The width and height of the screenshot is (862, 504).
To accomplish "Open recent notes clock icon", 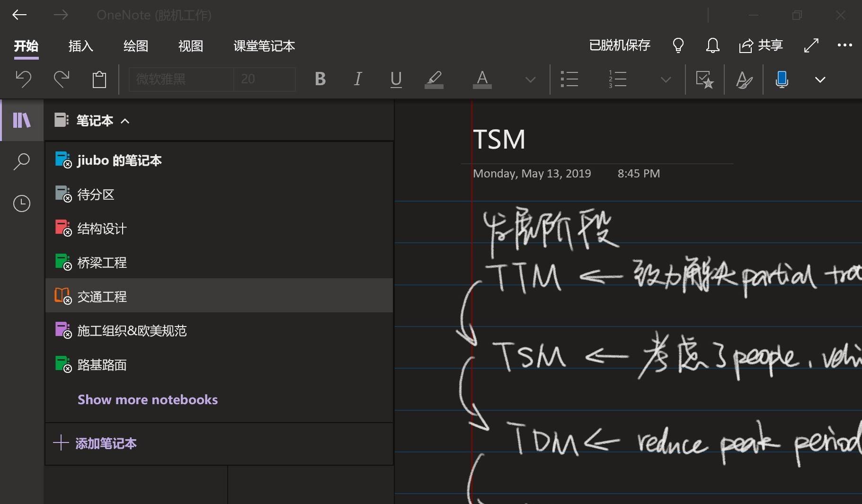I will tap(22, 203).
